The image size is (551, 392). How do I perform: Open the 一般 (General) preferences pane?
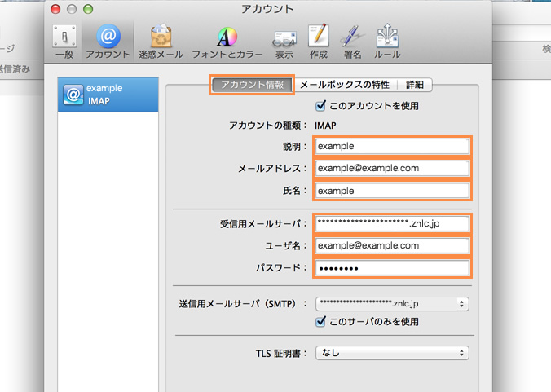[x=64, y=42]
